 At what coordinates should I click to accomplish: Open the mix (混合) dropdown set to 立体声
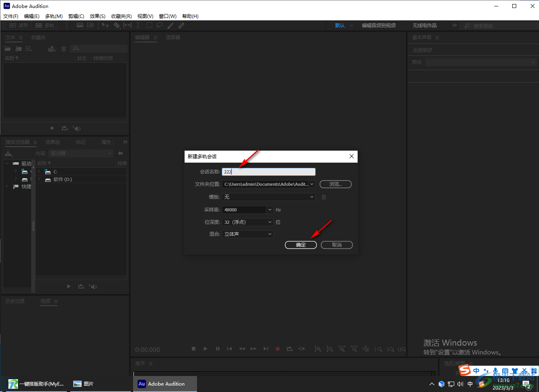[248, 234]
